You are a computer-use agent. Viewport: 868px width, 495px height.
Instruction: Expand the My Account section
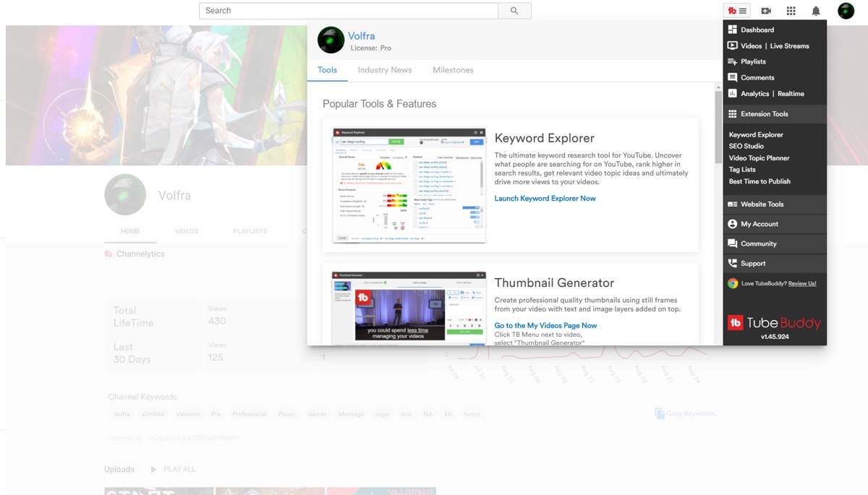759,224
